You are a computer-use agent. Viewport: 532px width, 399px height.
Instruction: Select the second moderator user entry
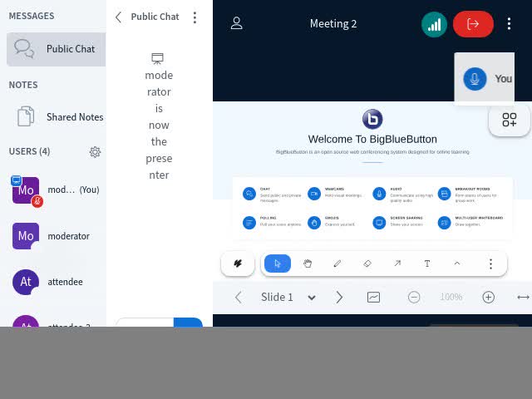click(x=57, y=236)
